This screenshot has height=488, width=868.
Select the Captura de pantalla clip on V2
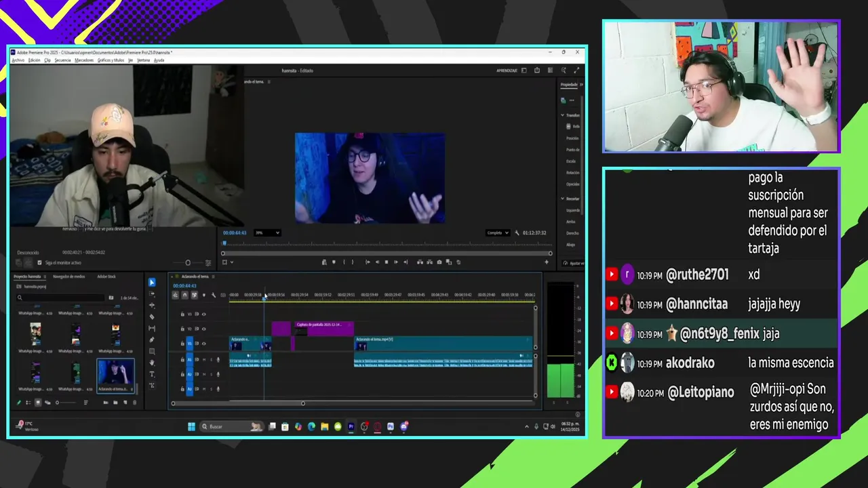click(323, 328)
